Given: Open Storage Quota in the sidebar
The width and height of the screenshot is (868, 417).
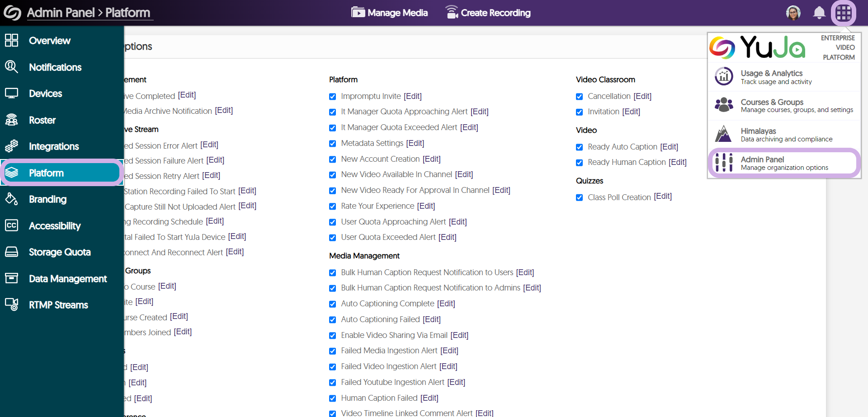Looking at the screenshot, I should click(x=59, y=252).
